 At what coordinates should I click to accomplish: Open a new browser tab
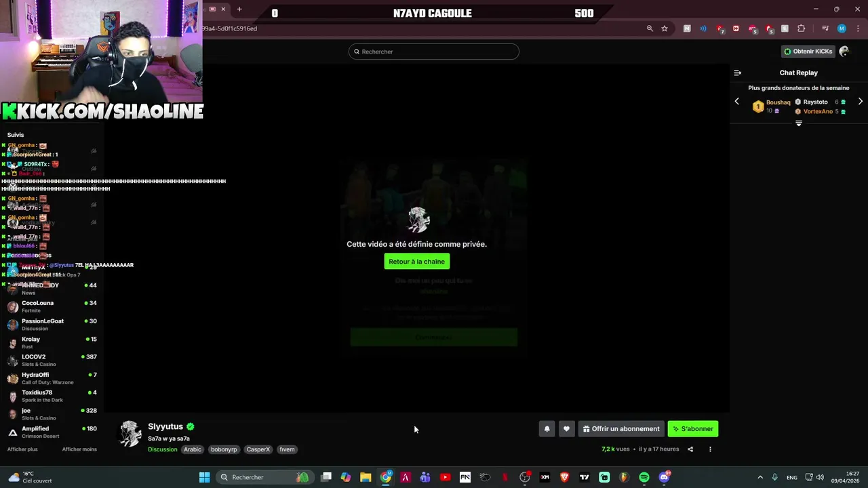click(239, 9)
